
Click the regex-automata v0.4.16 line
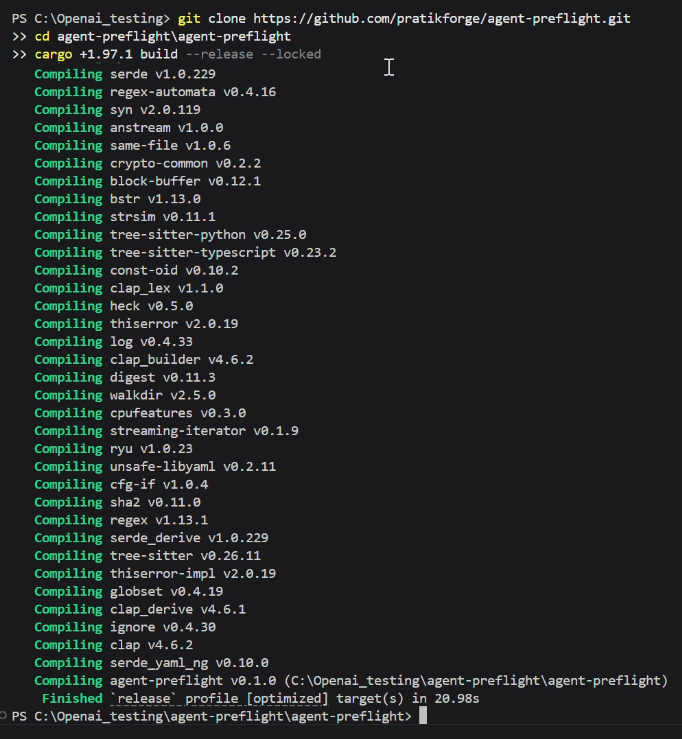click(155, 92)
